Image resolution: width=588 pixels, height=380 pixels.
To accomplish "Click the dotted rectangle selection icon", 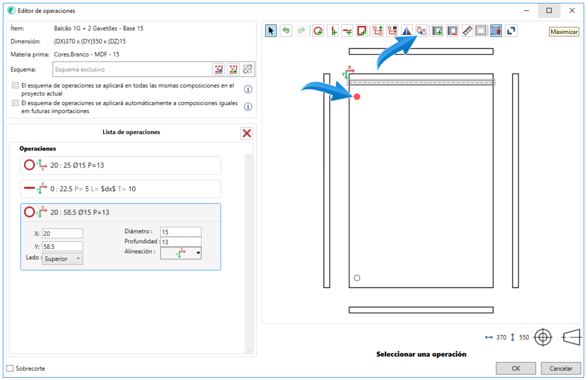I will [x=481, y=31].
